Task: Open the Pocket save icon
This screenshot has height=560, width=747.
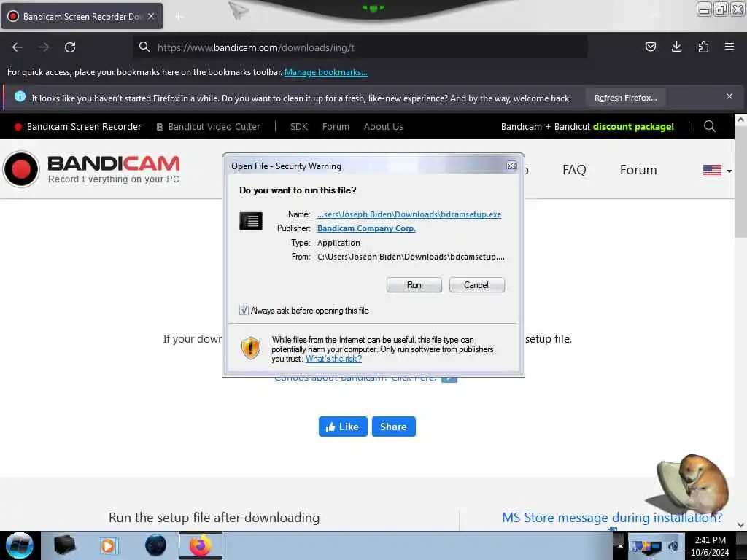Action: click(x=650, y=47)
